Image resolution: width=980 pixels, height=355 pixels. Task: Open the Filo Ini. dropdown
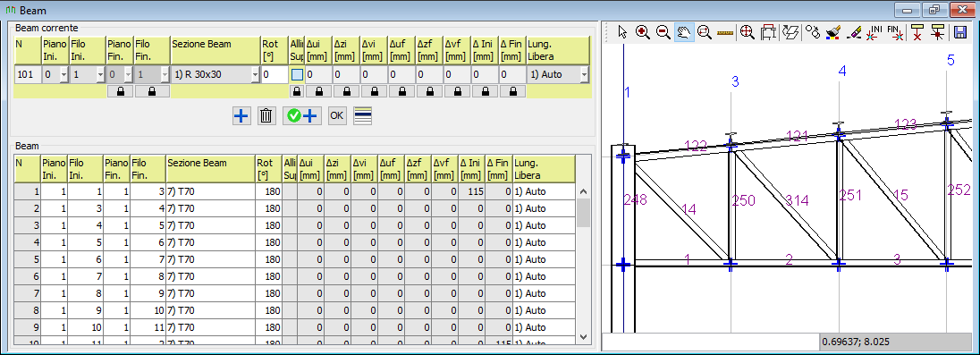pyautogui.click(x=101, y=75)
